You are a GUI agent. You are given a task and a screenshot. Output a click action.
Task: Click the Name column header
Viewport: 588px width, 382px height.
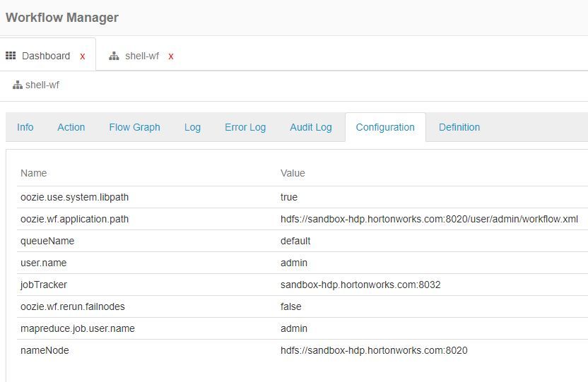(x=34, y=173)
